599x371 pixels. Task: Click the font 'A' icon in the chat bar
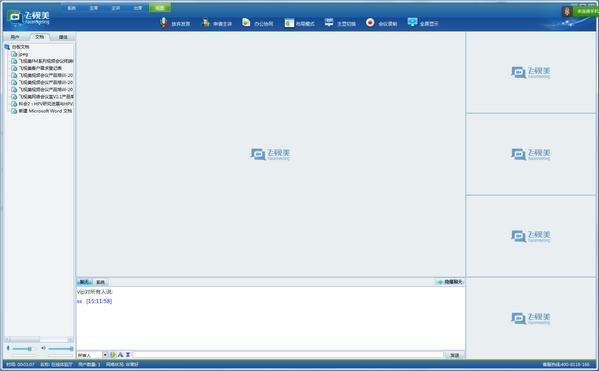tap(120, 355)
